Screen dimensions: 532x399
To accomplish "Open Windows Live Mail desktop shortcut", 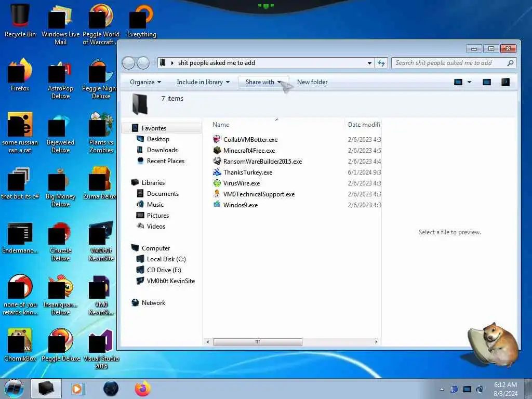I will [60, 24].
